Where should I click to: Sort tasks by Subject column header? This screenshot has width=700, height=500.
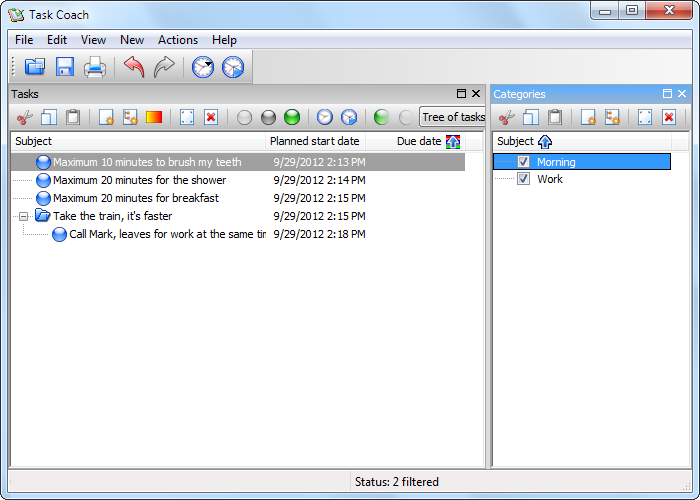point(138,142)
